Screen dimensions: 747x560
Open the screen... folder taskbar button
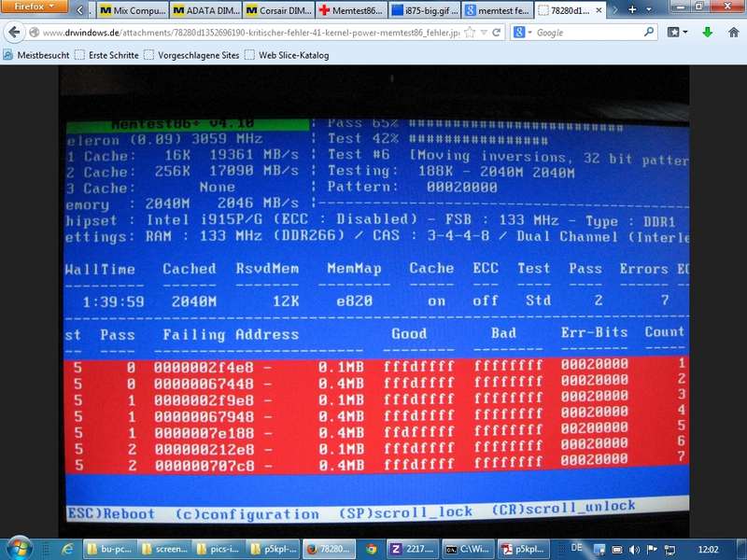[164, 549]
